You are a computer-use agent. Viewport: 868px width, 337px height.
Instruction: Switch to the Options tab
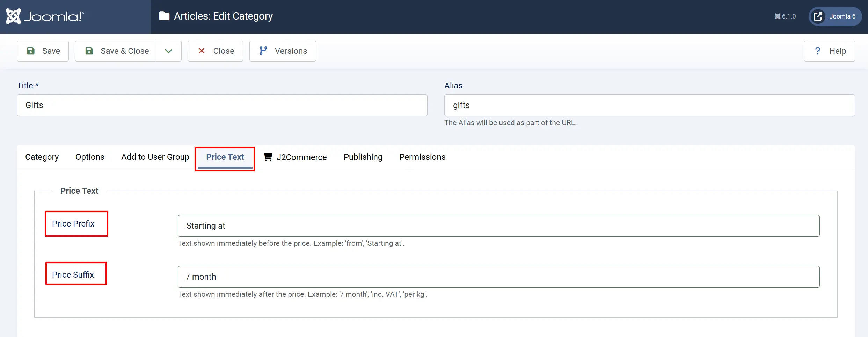click(x=90, y=157)
